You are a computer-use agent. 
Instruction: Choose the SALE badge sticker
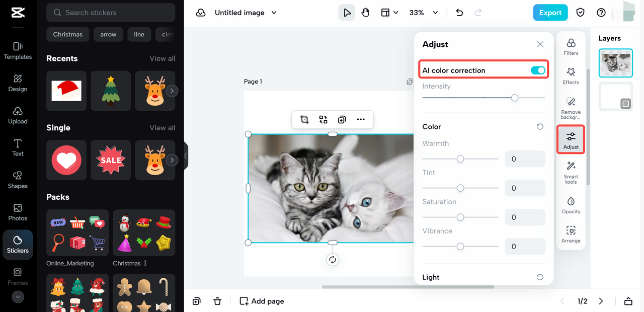pos(111,160)
